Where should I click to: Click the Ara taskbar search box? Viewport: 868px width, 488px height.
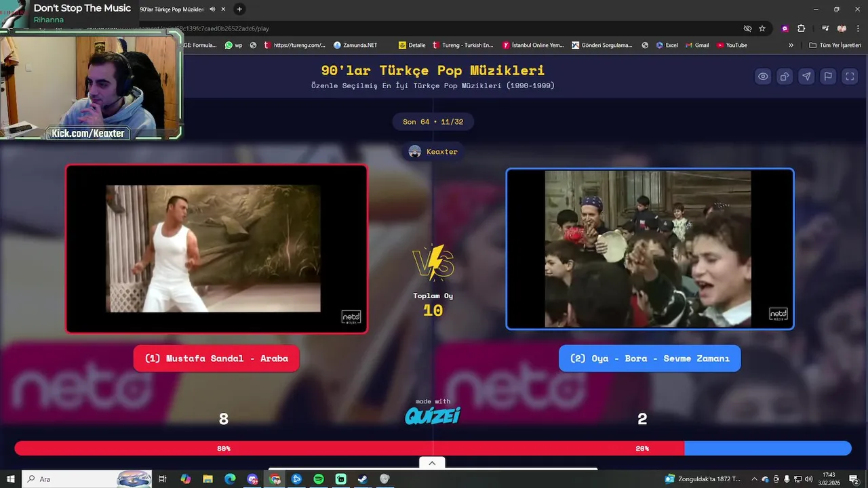(x=87, y=479)
